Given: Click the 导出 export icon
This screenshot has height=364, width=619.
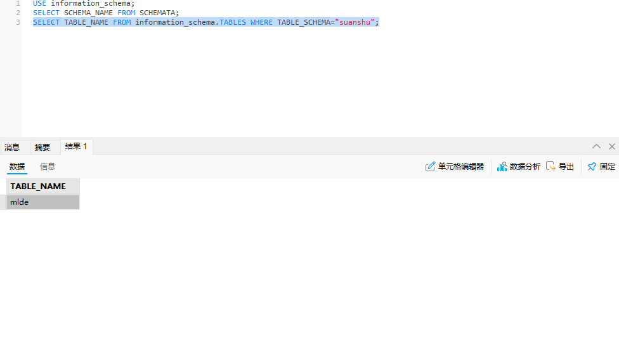Looking at the screenshot, I should [x=551, y=166].
